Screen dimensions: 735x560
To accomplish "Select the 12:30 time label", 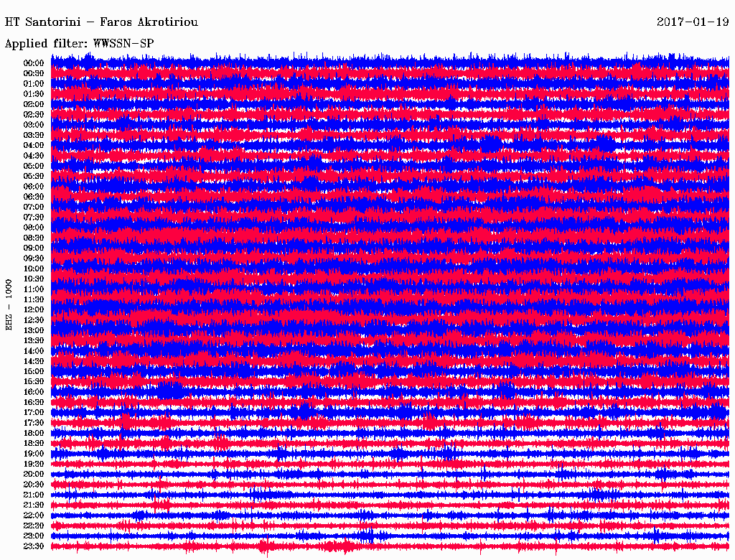I will pyautogui.click(x=34, y=320).
